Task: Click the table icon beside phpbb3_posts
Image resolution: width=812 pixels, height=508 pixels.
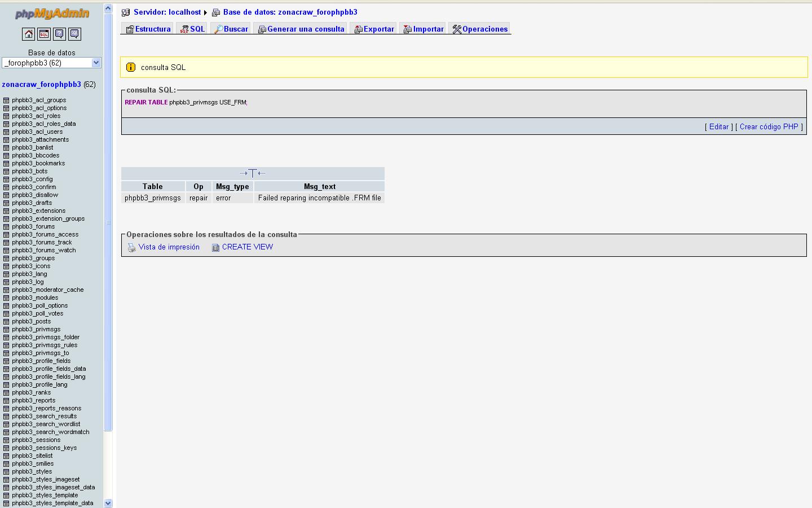Action: click(x=6, y=322)
